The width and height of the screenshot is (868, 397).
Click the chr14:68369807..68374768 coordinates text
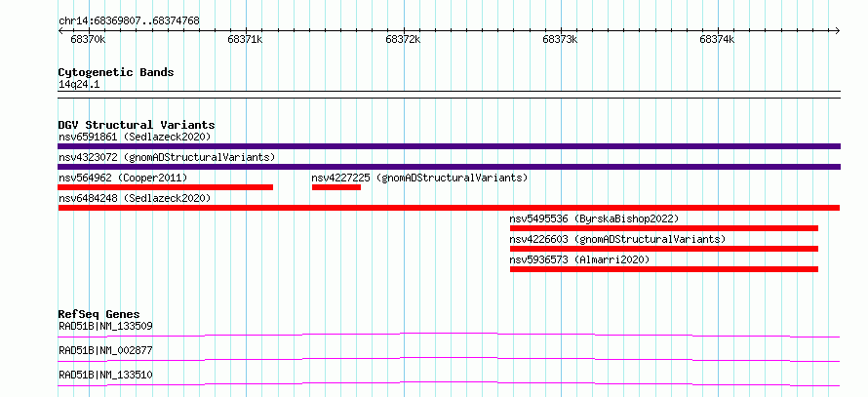click(x=129, y=21)
